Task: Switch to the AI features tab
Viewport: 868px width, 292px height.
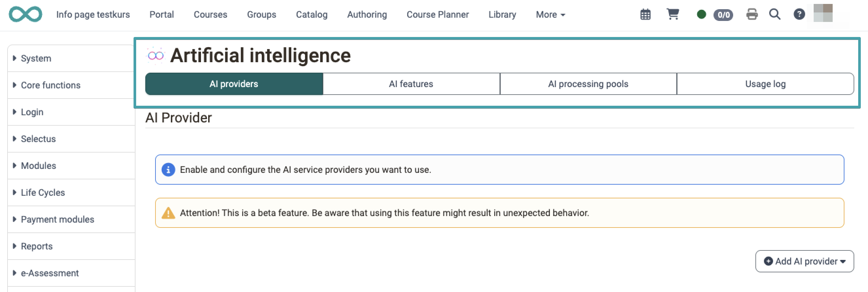Action: click(x=411, y=83)
